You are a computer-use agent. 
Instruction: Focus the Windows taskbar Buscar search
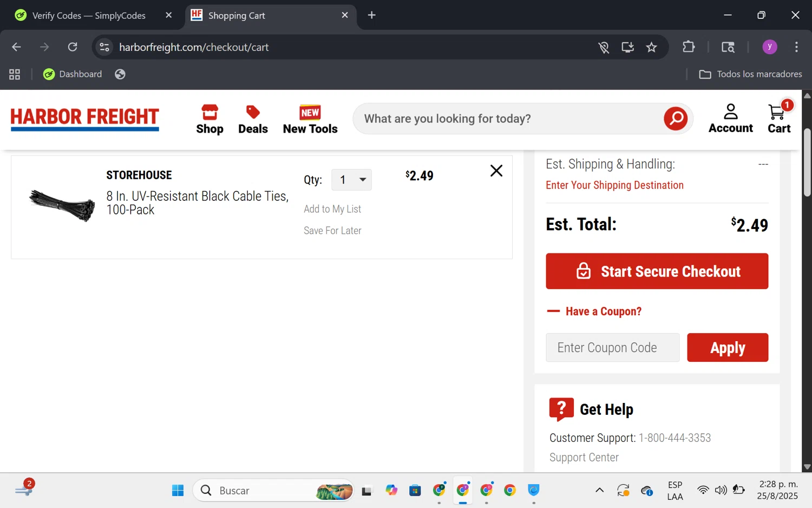click(x=273, y=491)
